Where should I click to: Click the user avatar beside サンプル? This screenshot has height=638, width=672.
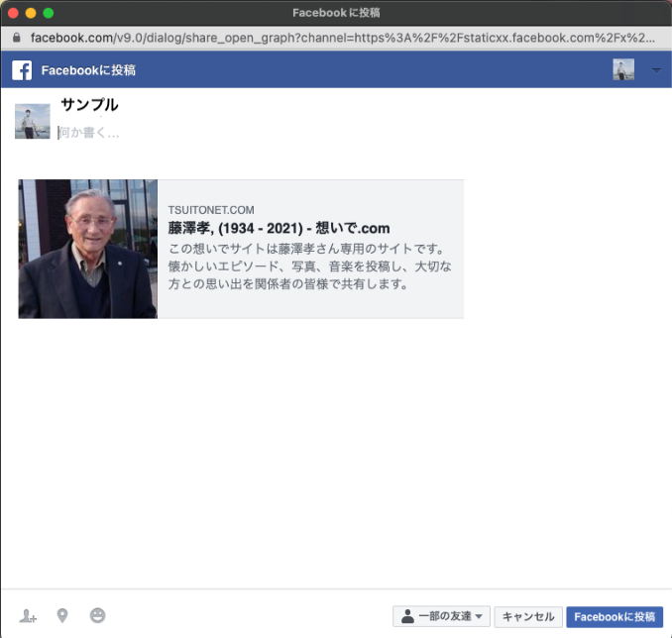(33, 121)
